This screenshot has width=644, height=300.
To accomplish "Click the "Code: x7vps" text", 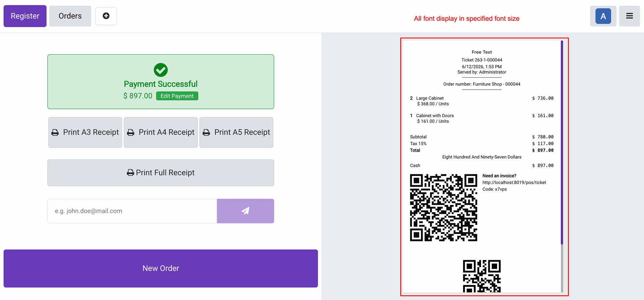I will (x=494, y=189).
